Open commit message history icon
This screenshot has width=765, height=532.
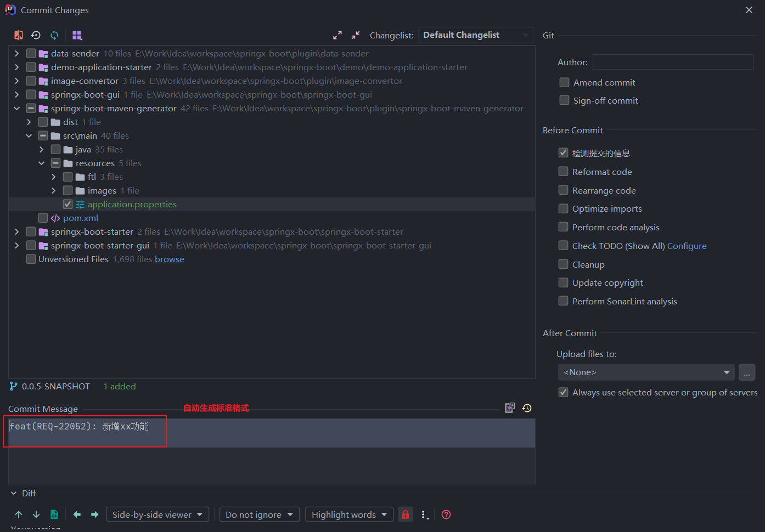click(527, 408)
